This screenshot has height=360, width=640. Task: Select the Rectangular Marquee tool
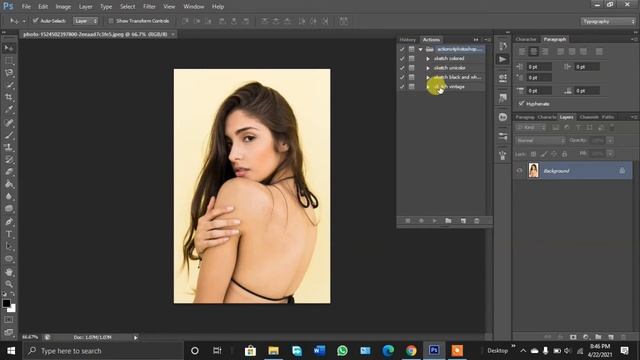[9, 61]
